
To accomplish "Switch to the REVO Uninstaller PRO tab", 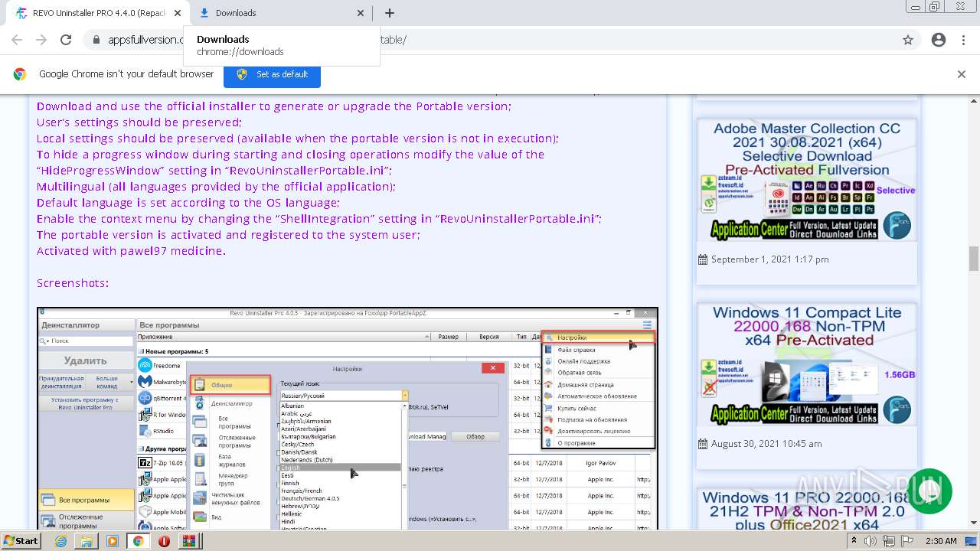I will (x=97, y=13).
